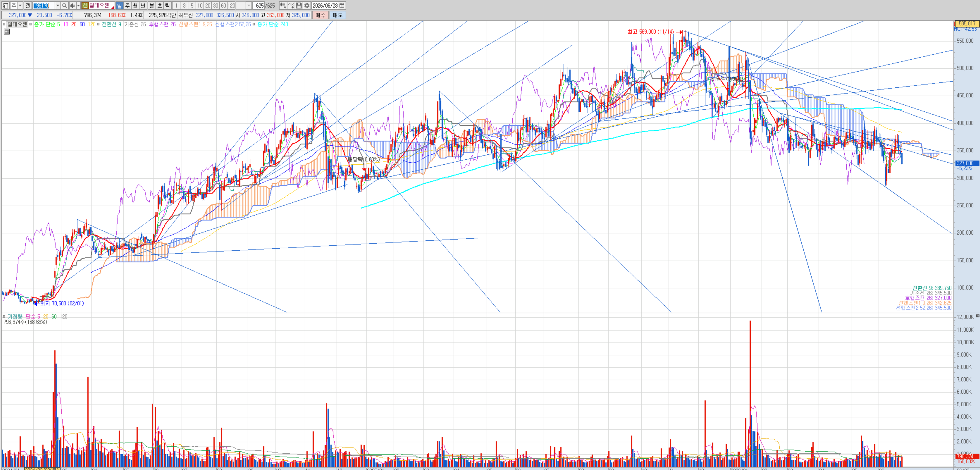The width and height of the screenshot is (980, 470).
Task: Switch to the 주 (weekly) period tab
Action: (x=127, y=5)
